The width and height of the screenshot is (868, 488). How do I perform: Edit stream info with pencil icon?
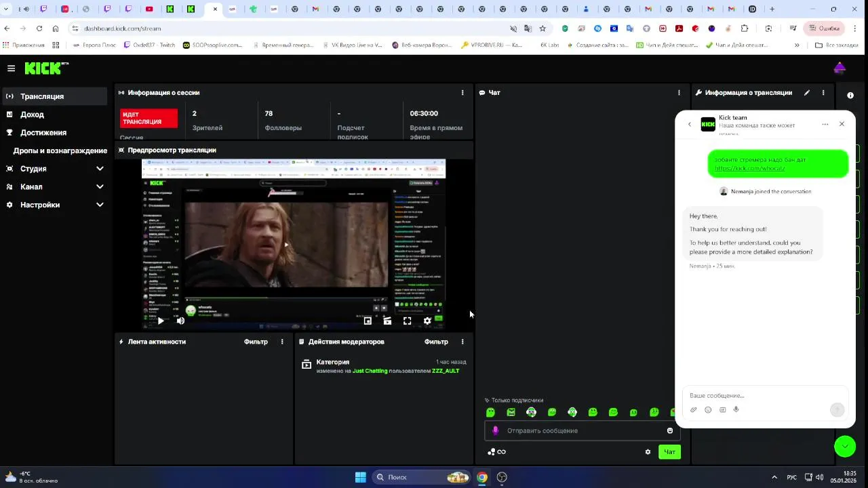point(807,93)
